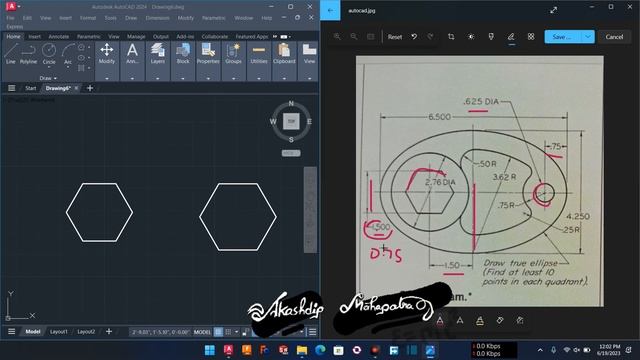
Task: Select the Arc tool
Action: click(68, 54)
